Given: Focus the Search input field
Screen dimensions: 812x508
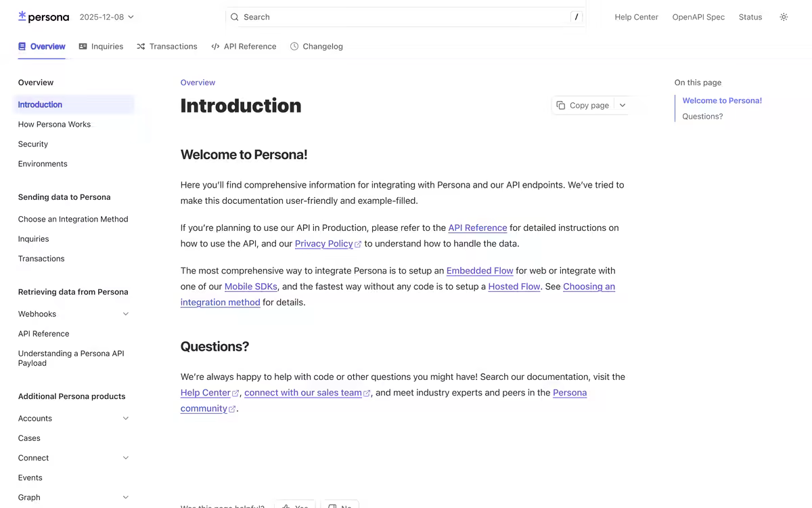Looking at the screenshot, I should coord(405,17).
